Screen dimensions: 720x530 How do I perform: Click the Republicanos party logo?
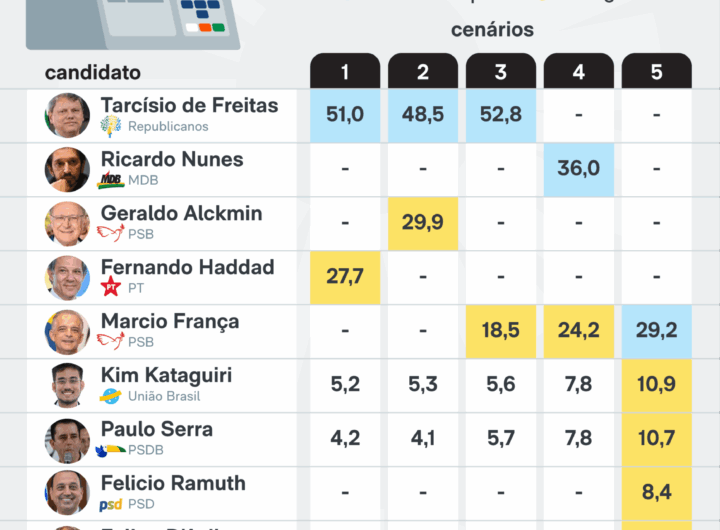coord(111,127)
